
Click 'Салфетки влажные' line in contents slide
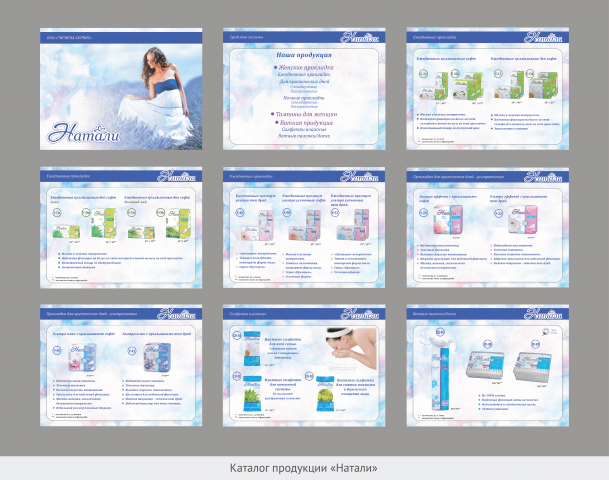(304, 129)
